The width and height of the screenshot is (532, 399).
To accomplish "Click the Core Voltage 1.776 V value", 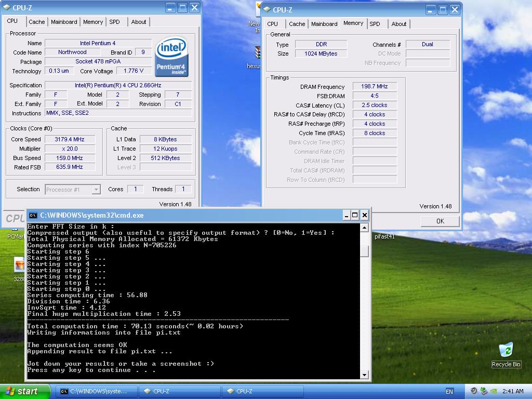I will 134,71.
